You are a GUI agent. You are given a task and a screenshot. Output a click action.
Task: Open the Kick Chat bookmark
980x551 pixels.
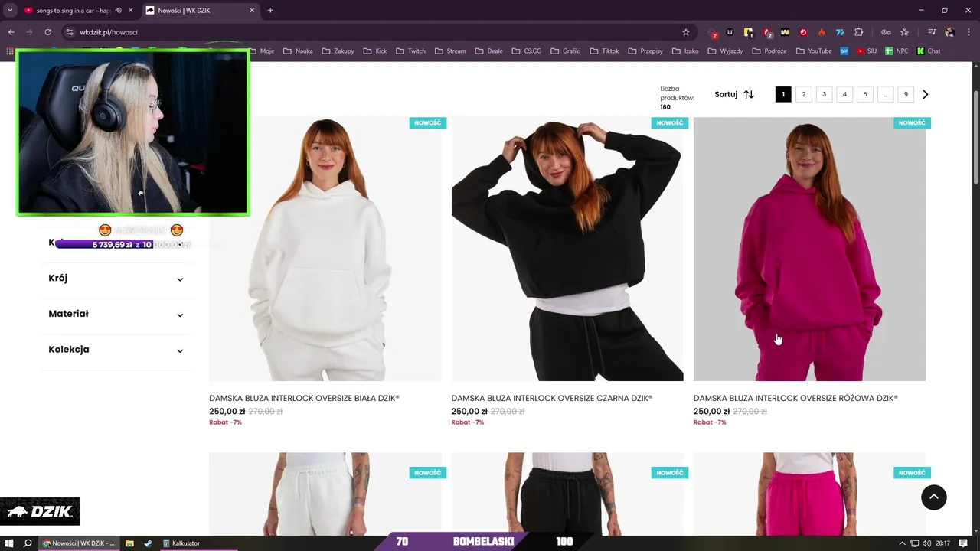[928, 51]
